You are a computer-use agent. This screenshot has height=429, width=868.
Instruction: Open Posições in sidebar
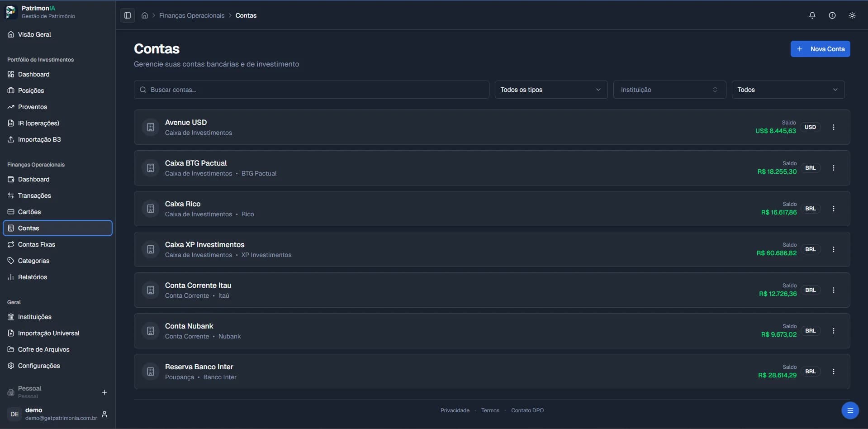[57, 91]
